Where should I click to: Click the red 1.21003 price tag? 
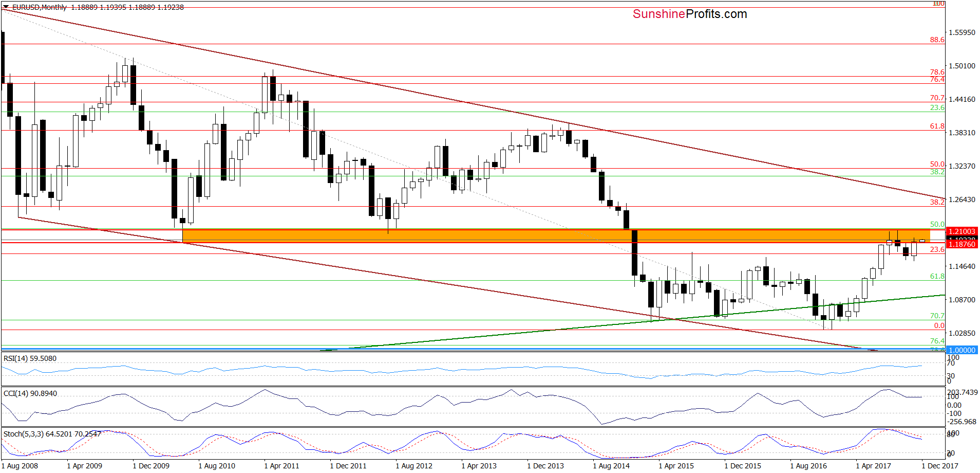click(x=962, y=231)
